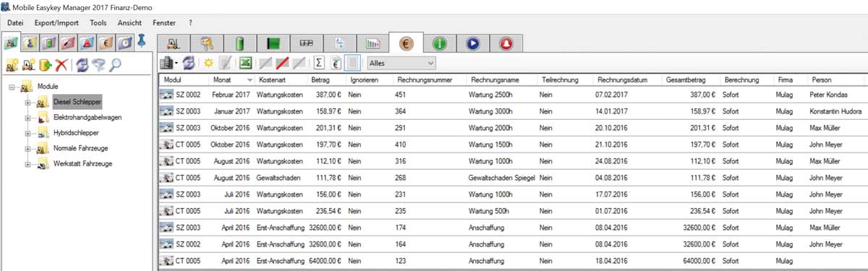The height and width of the screenshot is (271, 868).
Task: Open the bar chart statistics tab
Action: tap(373, 43)
